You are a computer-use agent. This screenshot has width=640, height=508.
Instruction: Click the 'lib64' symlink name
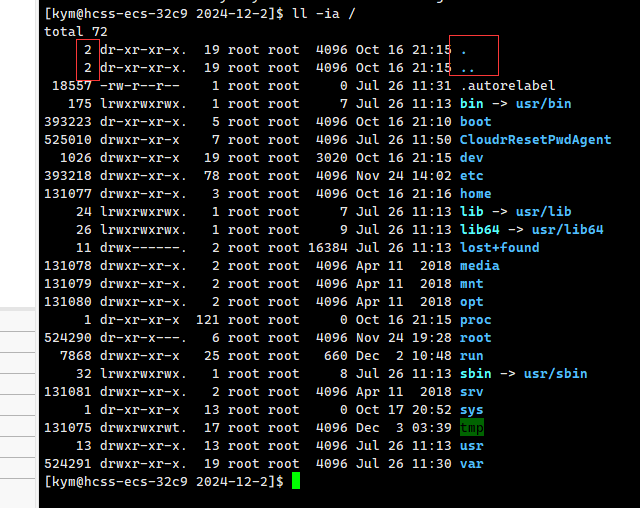tap(480, 229)
